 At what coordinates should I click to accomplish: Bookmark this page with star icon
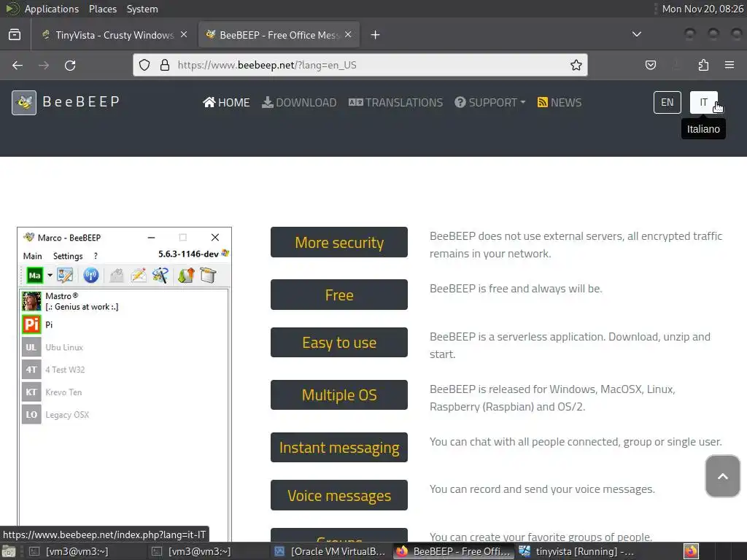[x=576, y=65]
